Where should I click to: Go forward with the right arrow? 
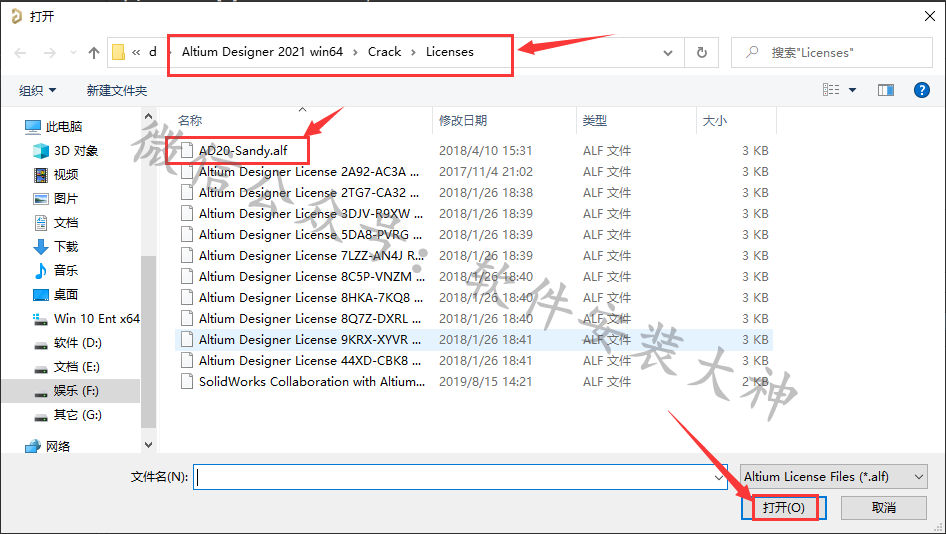(50, 53)
